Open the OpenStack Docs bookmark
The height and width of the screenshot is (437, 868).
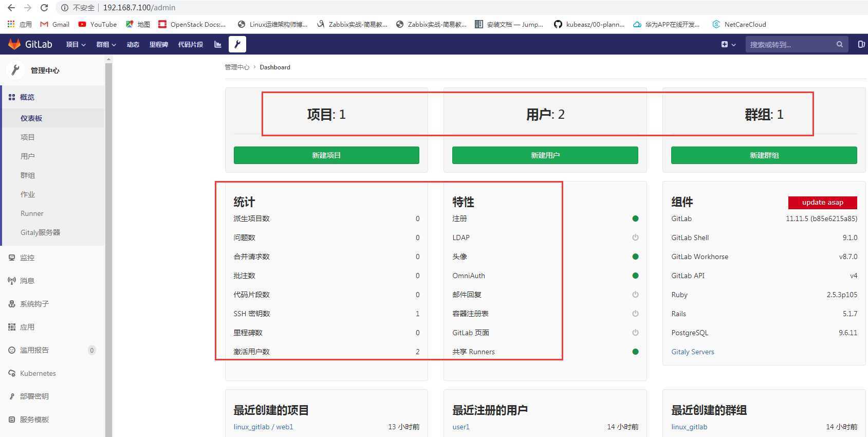click(192, 24)
